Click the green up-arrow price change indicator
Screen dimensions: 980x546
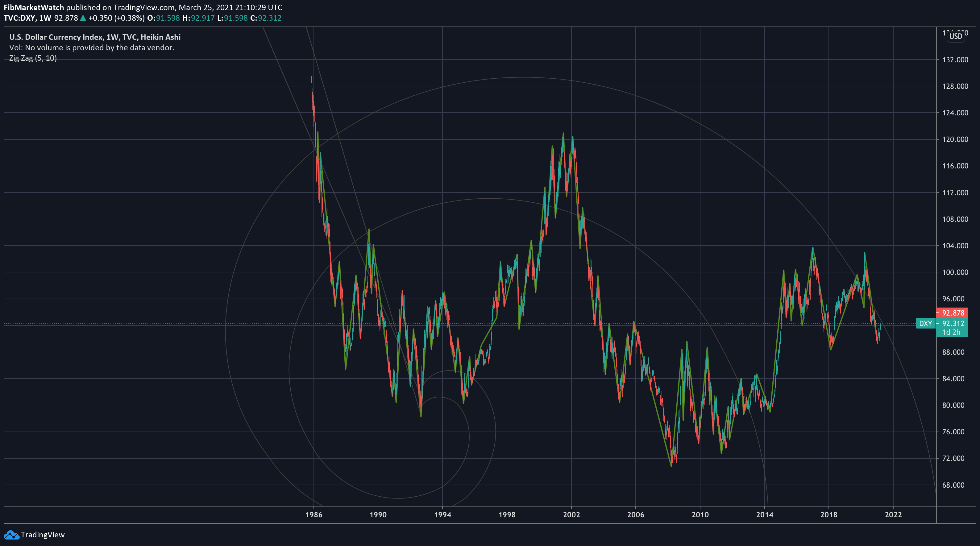83,18
